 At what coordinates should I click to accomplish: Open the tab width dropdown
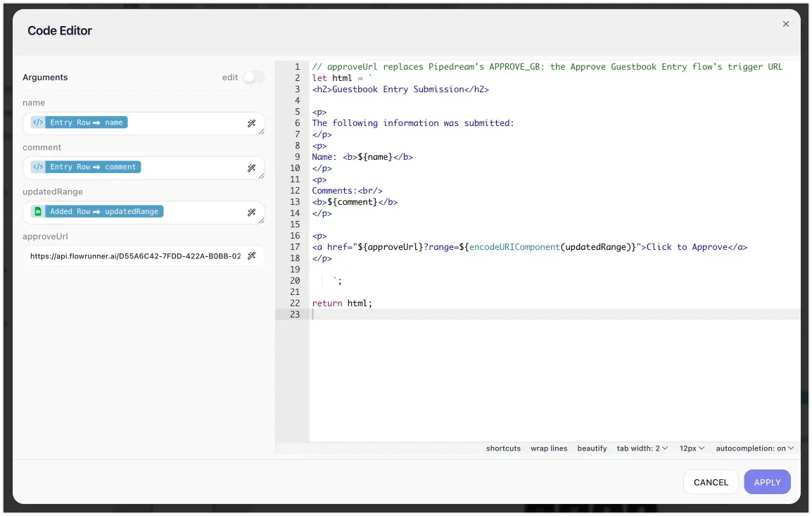coord(642,448)
